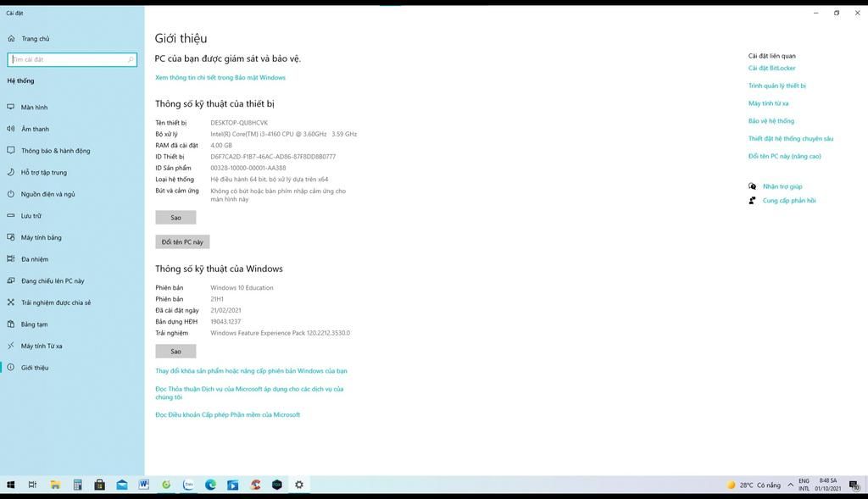
Task: Go to Trang chủ home icon
Action: tap(11, 39)
